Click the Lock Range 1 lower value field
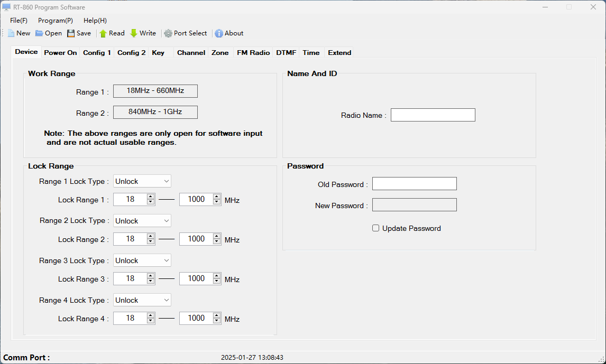Image resolution: width=606 pixels, height=364 pixels. point(130,199)
